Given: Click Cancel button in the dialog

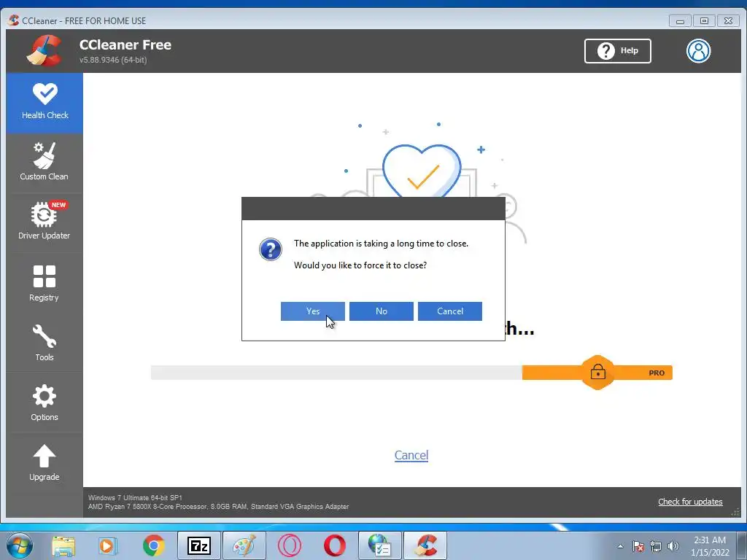Looking at the screenshot, I should point(449,311).
